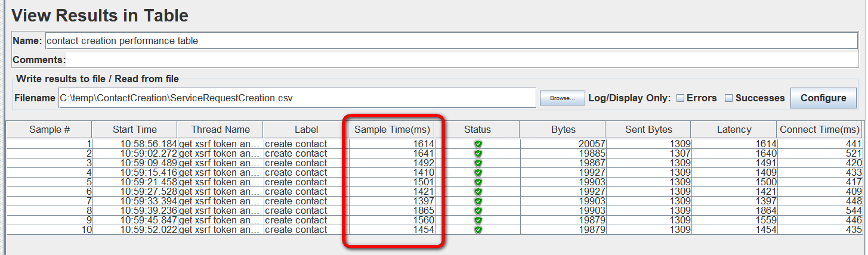Select the start time 10:59:52.022 cell

(135, 230)
